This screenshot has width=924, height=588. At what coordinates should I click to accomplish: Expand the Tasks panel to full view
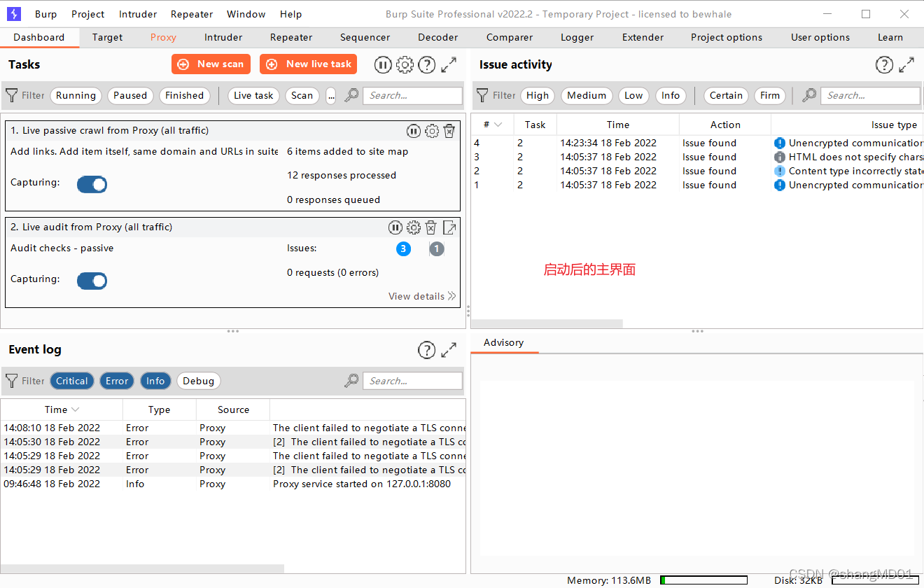[449, 65]
